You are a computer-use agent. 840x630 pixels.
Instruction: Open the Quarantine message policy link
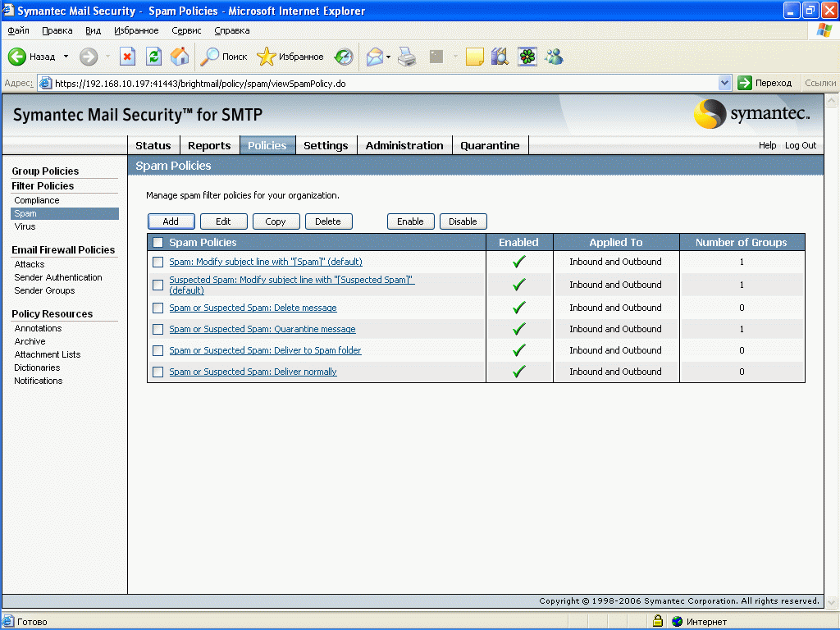(262, 329)
